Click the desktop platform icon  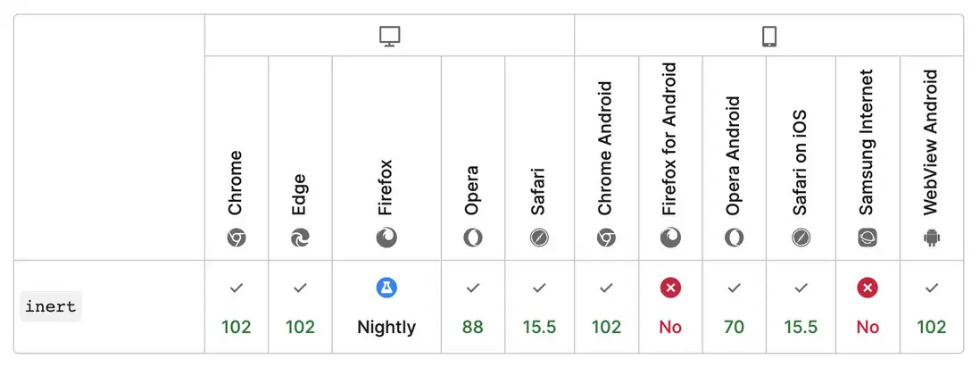(x=389, y=36)
